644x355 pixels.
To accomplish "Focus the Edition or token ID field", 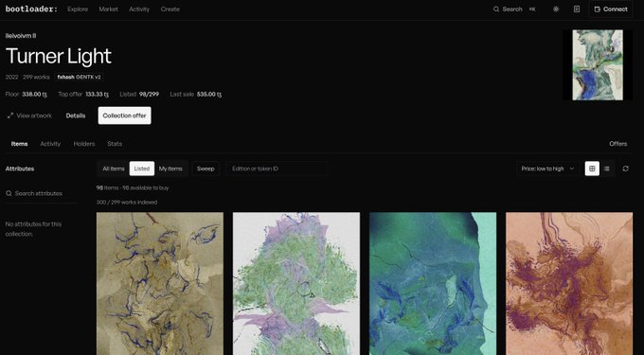I will tap(277, 169).
